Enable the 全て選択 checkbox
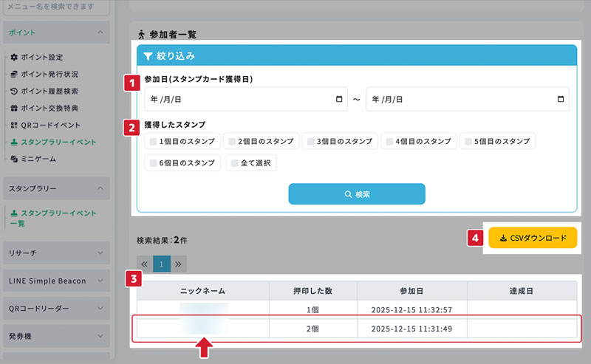591x364 pixels. (x=235, y=162)
